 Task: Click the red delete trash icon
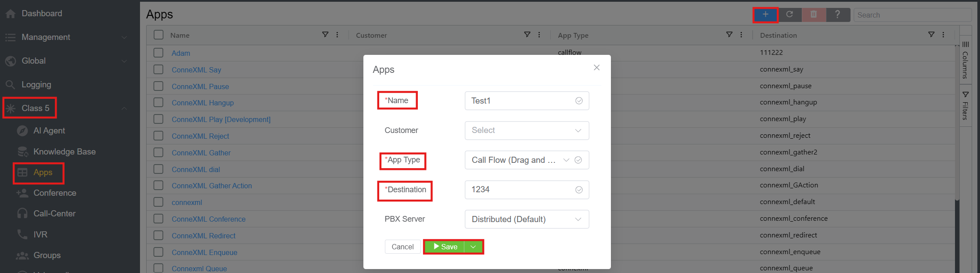pyautogui.click(x=813, y=14)
